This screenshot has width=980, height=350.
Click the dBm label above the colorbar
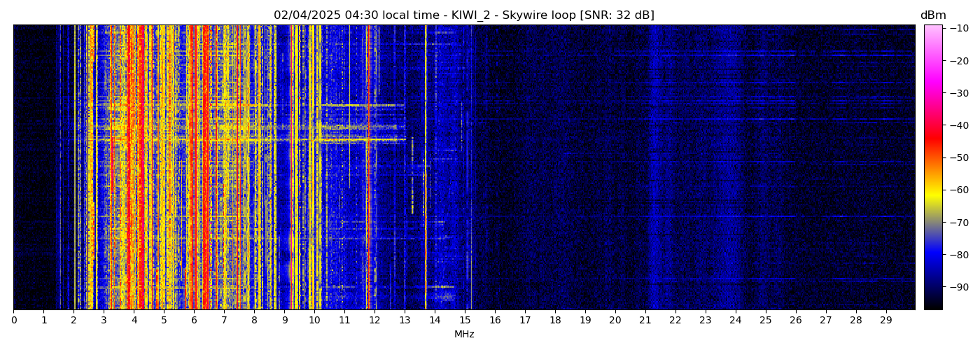click(932, 15)
